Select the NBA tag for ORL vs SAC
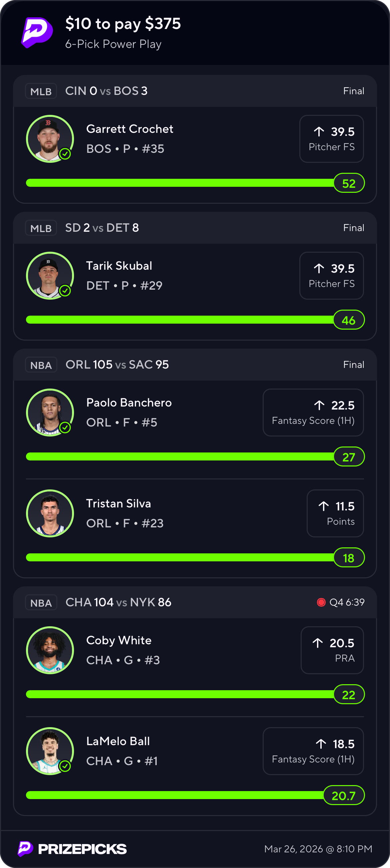 pos(41,365)
